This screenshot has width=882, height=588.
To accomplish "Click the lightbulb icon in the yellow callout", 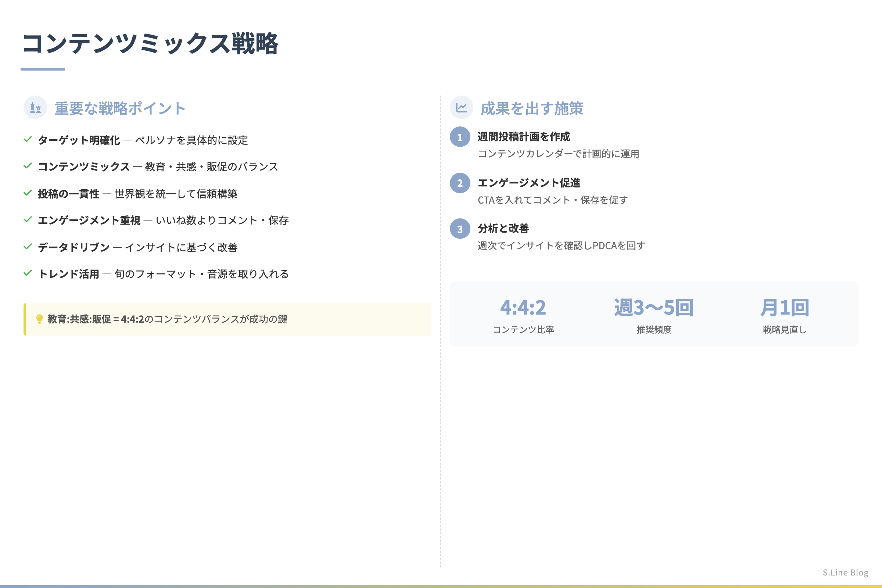I will point(39,319).
